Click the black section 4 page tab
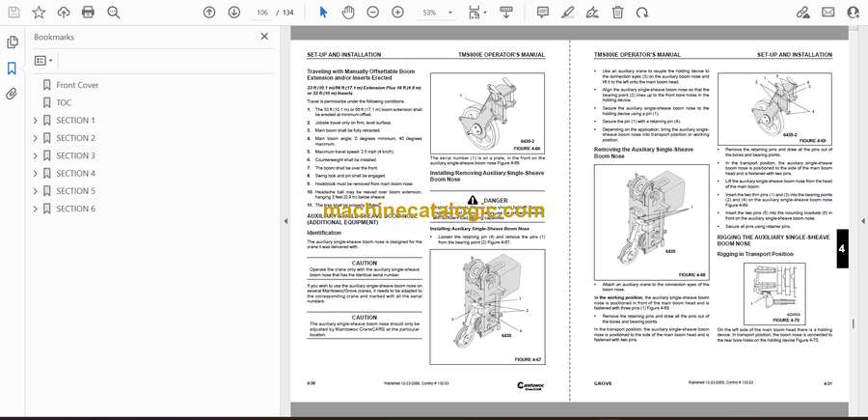The width and height of the screenshot is (868, 420). (x=842, y=249)
